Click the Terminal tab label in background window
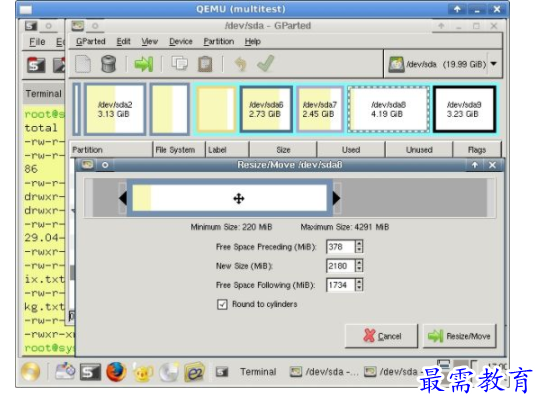This screenshot has width=541, height=412. (x=43, y=94)
